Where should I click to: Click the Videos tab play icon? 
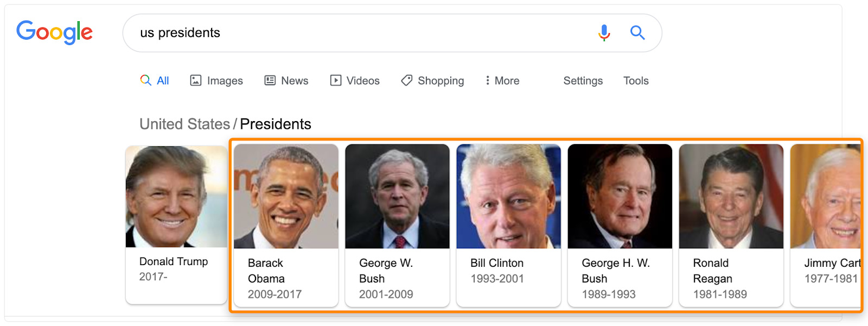(x=335, y=80)
